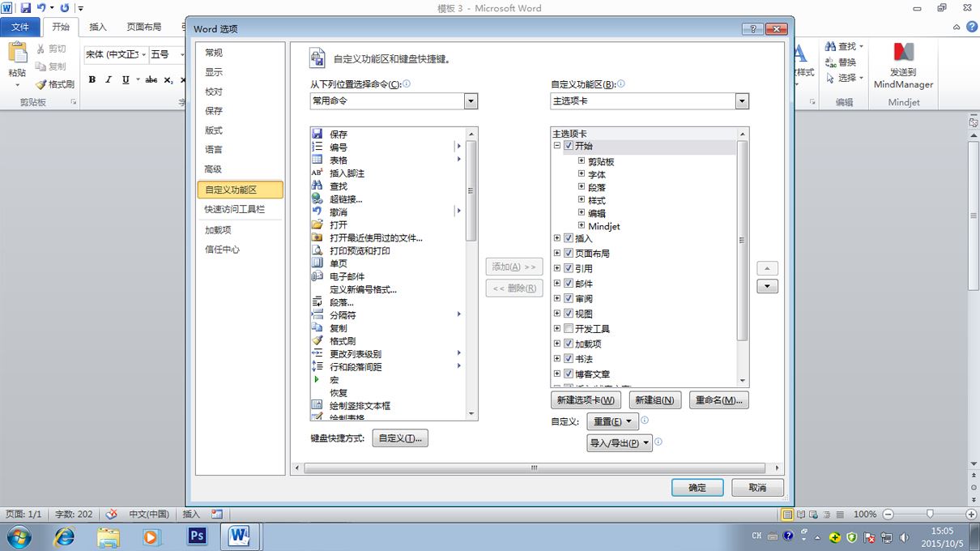Select the 编号 numbering command icon

[x=317, y=147]
